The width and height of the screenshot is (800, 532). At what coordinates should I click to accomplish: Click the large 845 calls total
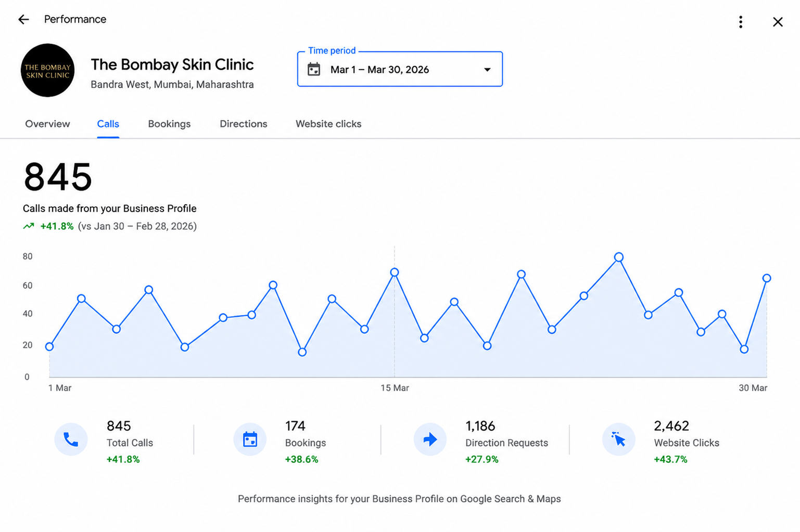pyautogui.click(x=58, y=177)
